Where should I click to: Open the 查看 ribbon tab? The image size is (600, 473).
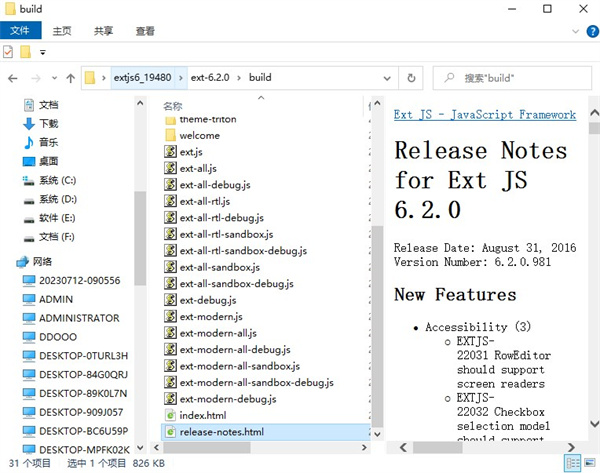pyautogui.click(x=145, y=31)
